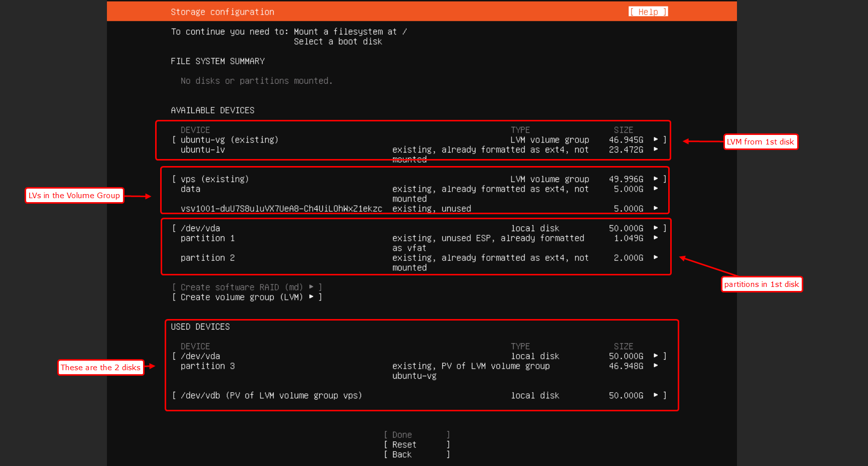Expand vps volume group arrow
The width and height of the screenshot is (868, 466).
tap(656, 179)
